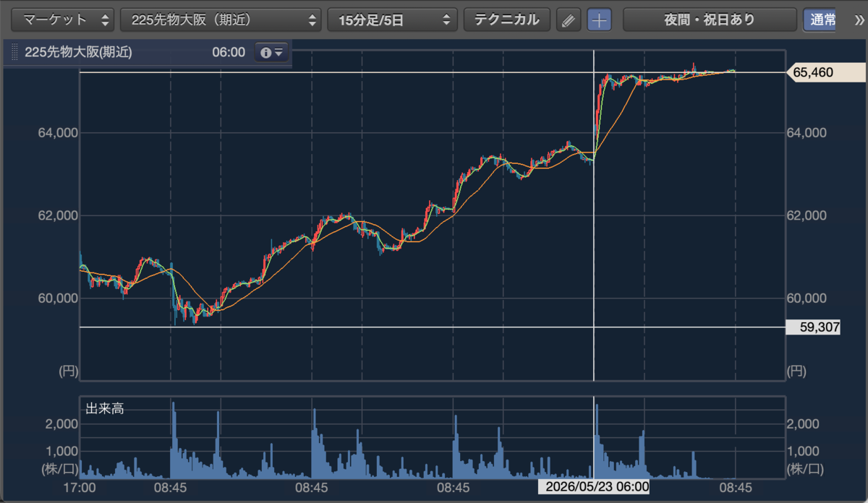Click the 出来高 volume label
The height and width of the screenshot is (503, 868).
[105, 408]
